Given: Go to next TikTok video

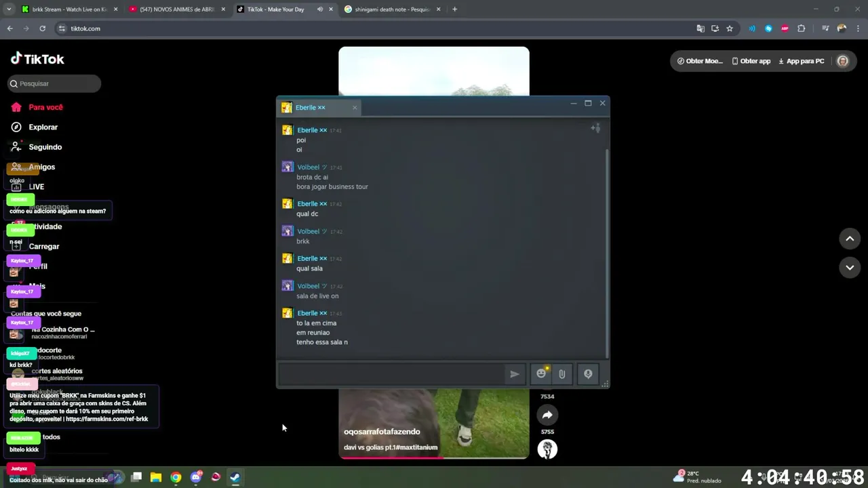Looking at the screenshot, I should coord(850,267).
